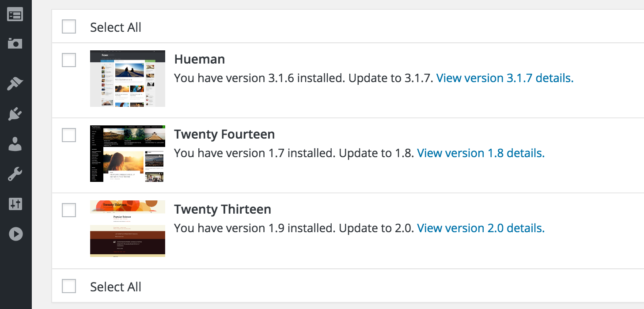Click the Twenty Thirteen theme thumbnail
This screenshot has width=644, height=309.
click(128, 229)
